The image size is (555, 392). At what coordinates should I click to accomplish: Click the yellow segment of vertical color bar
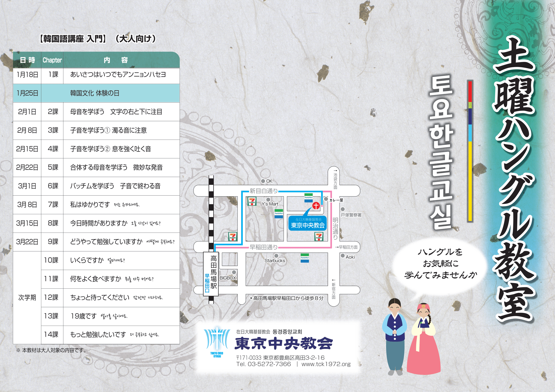point(470,181)
